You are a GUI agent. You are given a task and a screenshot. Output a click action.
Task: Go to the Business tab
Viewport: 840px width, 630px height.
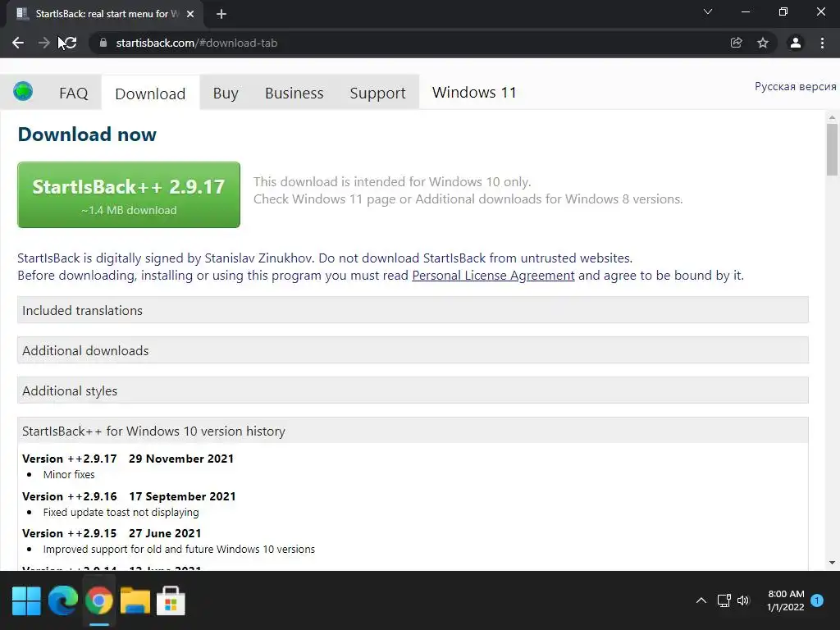tap(294, 94)
